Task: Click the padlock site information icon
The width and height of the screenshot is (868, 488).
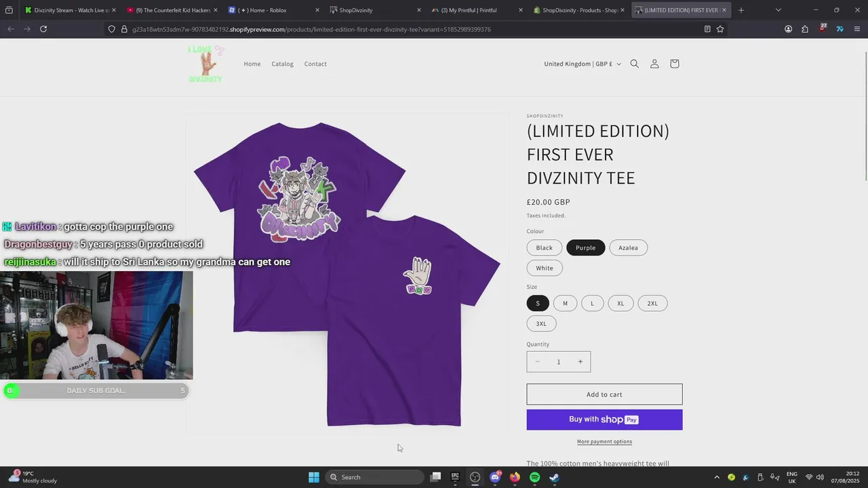Action: (x=124, y=29)
